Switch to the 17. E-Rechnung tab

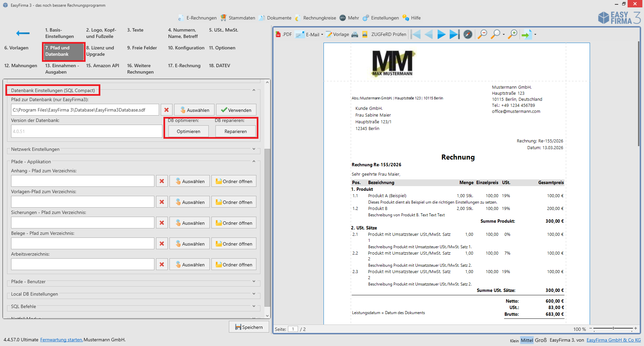pyautogui.click(x=184, y=66)
